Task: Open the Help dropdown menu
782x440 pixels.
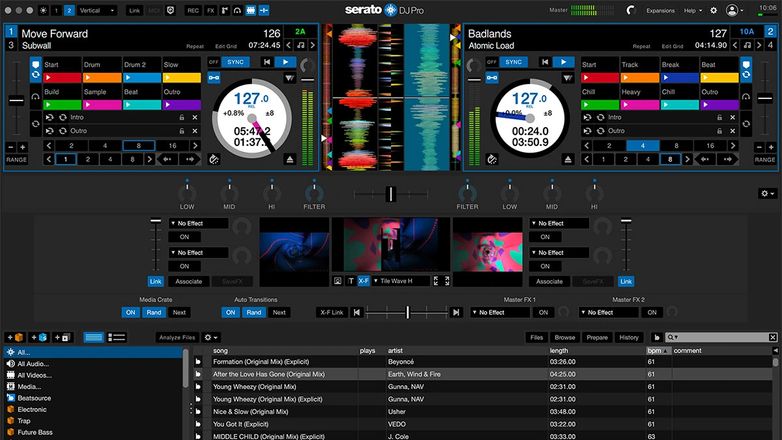Action: 693,10
